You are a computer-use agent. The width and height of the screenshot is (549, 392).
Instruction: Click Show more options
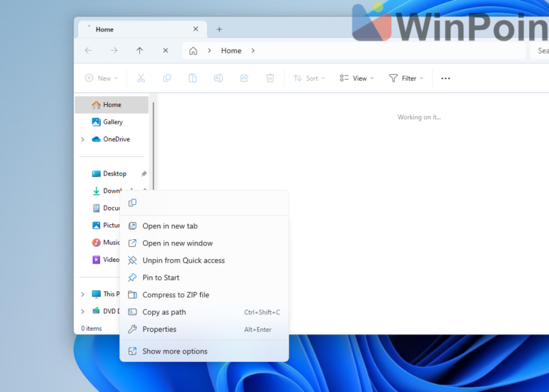(204, 351)
